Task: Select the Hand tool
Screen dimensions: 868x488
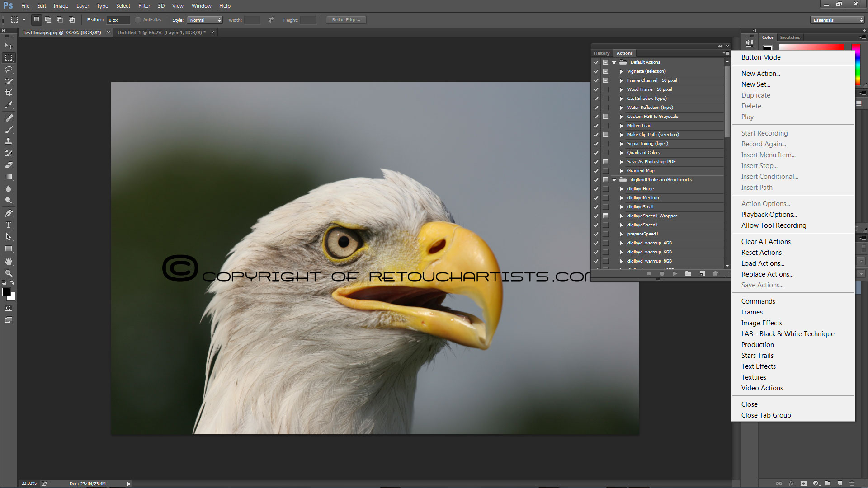Action: point(9,262)
